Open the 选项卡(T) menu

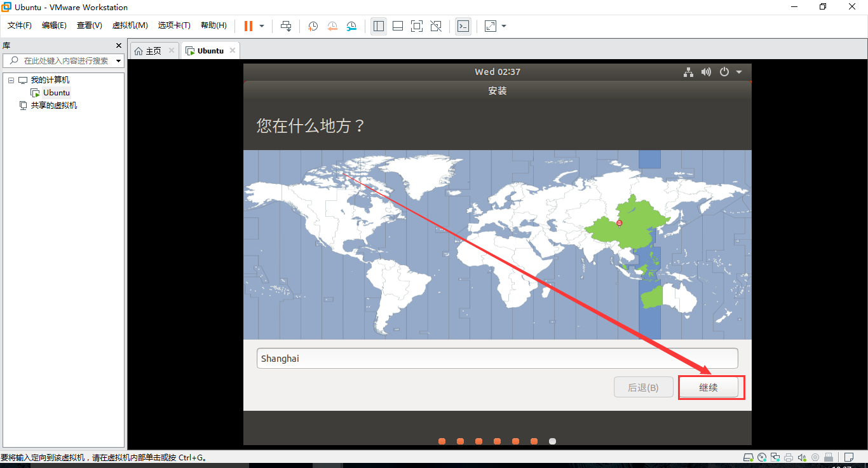(x=175, y=25)
